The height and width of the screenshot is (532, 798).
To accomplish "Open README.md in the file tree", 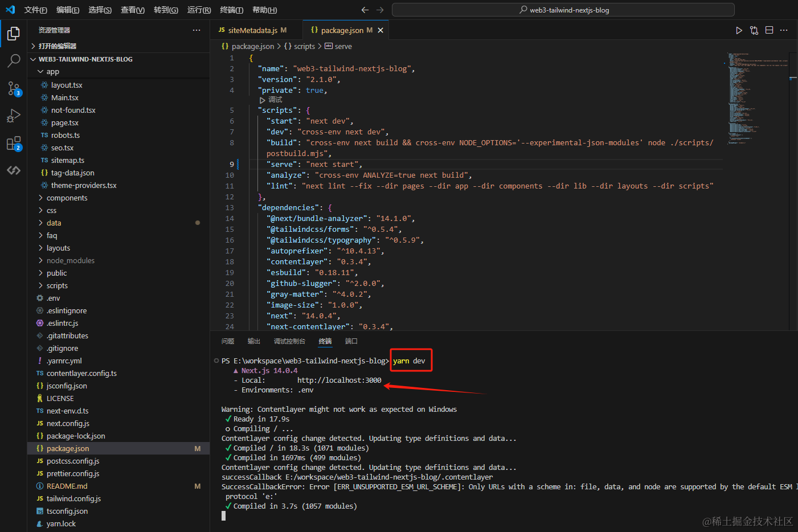I will coord(118,486).
